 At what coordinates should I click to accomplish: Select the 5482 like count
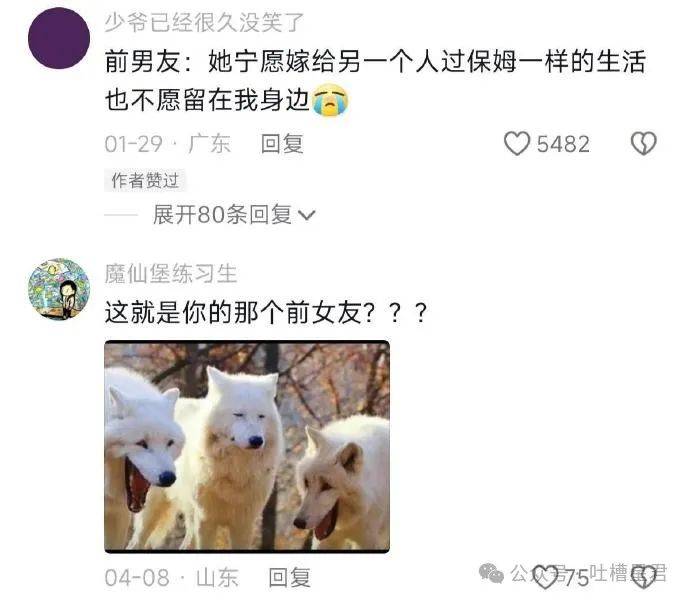pos(563,144)
